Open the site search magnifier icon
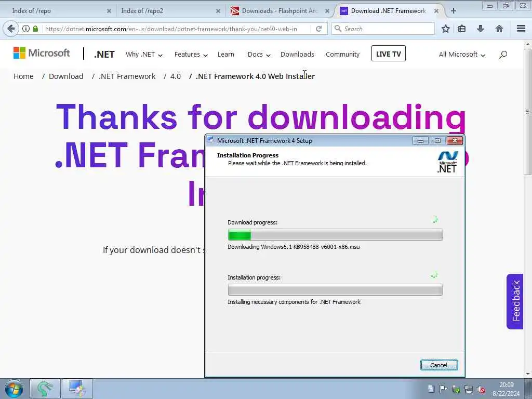 point(503,54)
